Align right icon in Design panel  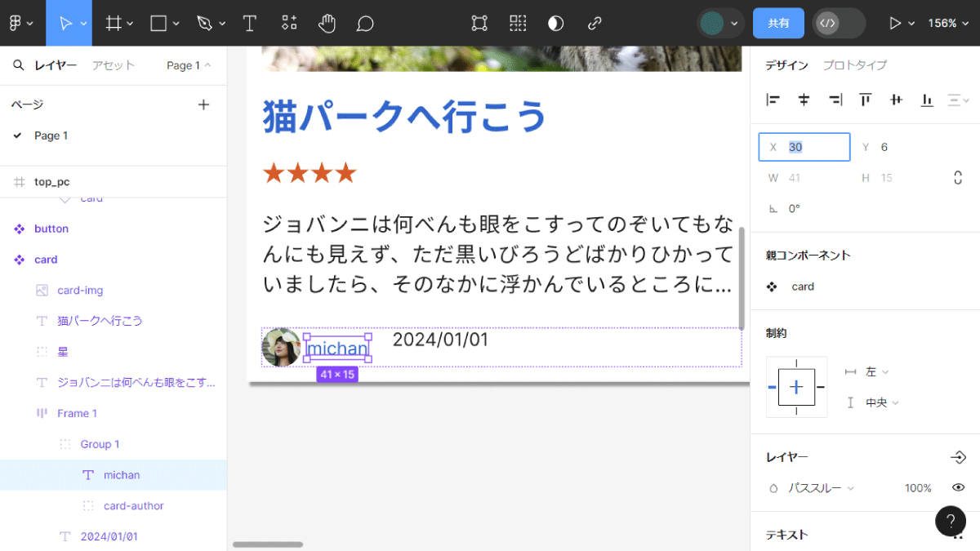[x=835, y=100]
